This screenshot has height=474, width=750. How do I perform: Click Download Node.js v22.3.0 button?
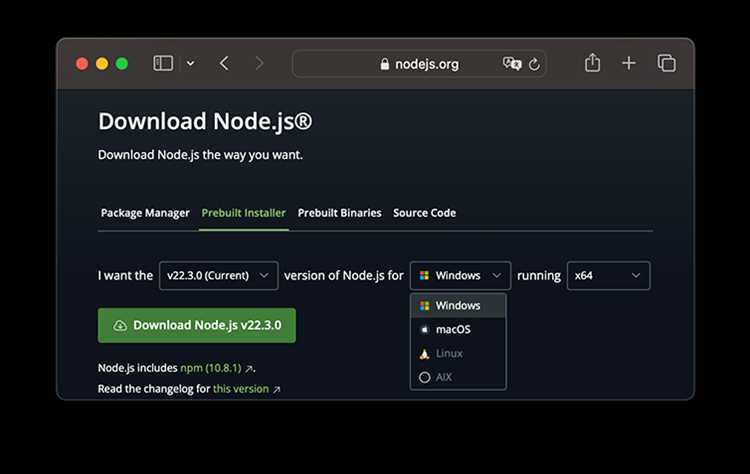coord(197,325)
